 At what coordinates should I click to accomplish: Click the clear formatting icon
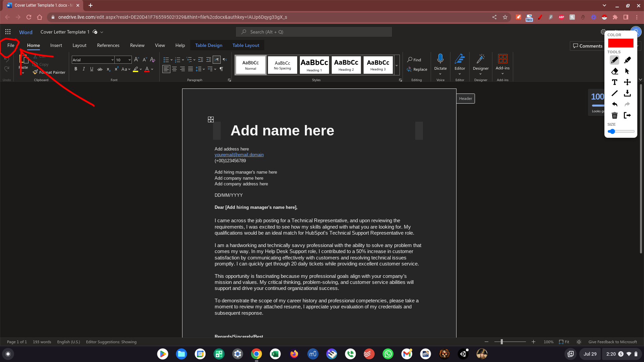pyautogui.click(x=153, y=60)
